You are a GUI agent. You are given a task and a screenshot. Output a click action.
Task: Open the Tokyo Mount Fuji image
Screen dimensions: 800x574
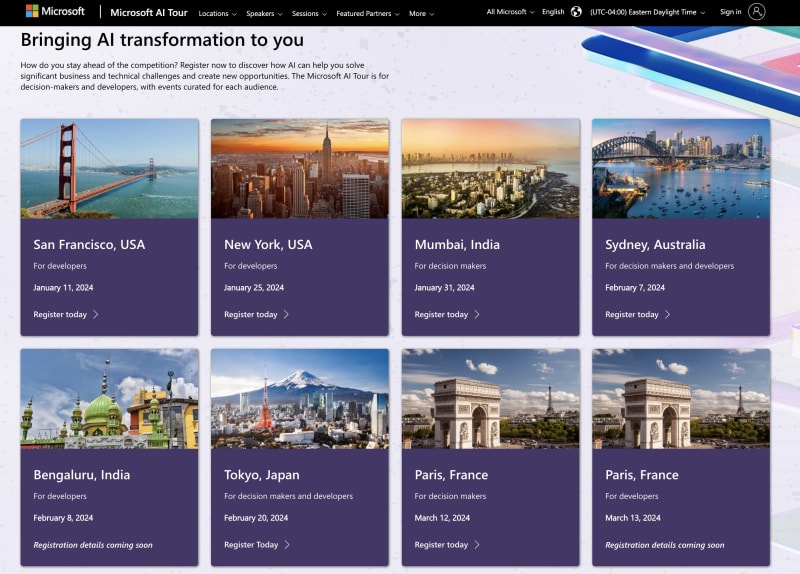(300, 399)
